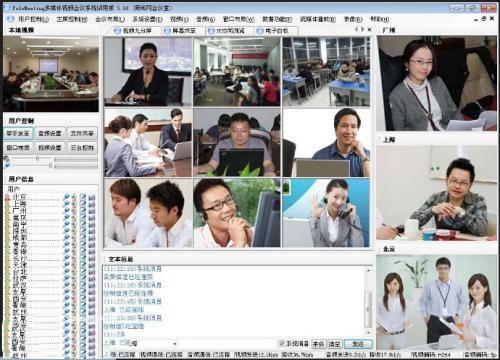This screenshot has width=500, height=360.
Task: Click the text message scrollbar
Action: (368, 309)
